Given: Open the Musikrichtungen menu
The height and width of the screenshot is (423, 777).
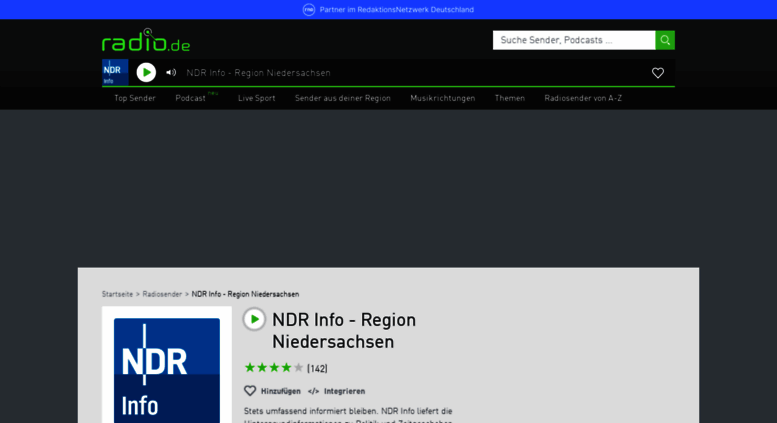Looking at the screenshot, I should (443, 98).
